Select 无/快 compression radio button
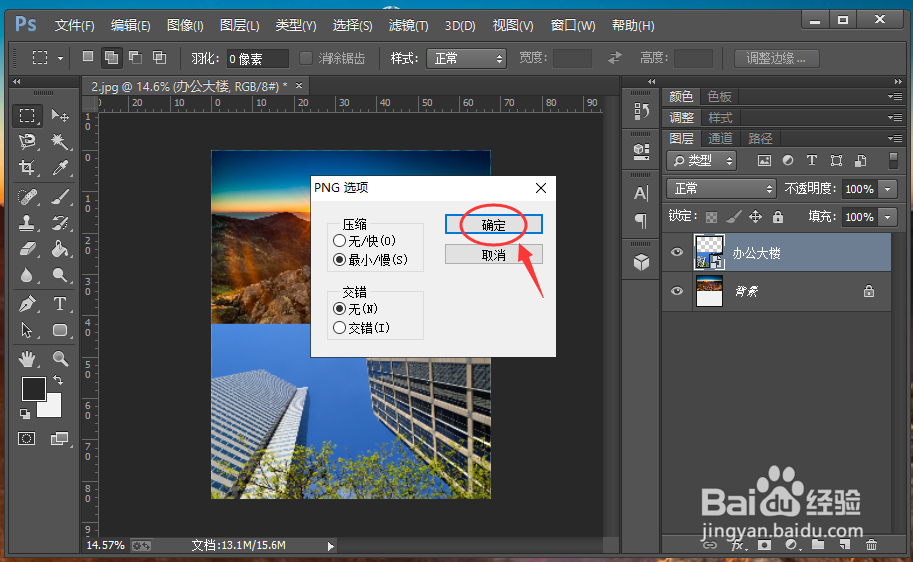Image resolution: width=913 pixels, height=562 pixels. (339, 241)
